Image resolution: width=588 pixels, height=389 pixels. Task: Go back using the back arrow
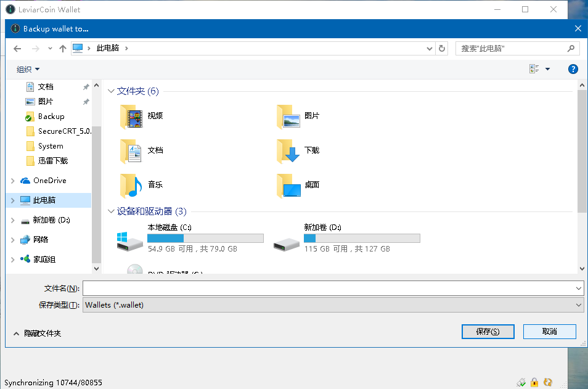17,48
